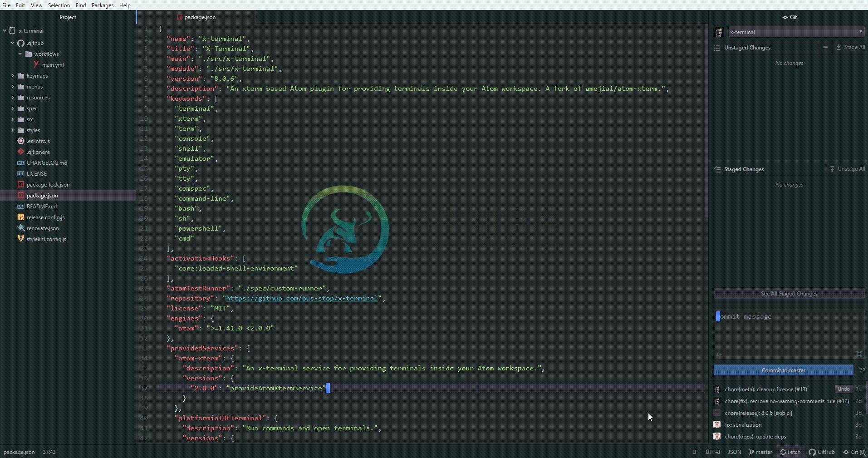The image size is (868, 458).
Task: Expand the resources folder
Action: [x=12, y=98]
